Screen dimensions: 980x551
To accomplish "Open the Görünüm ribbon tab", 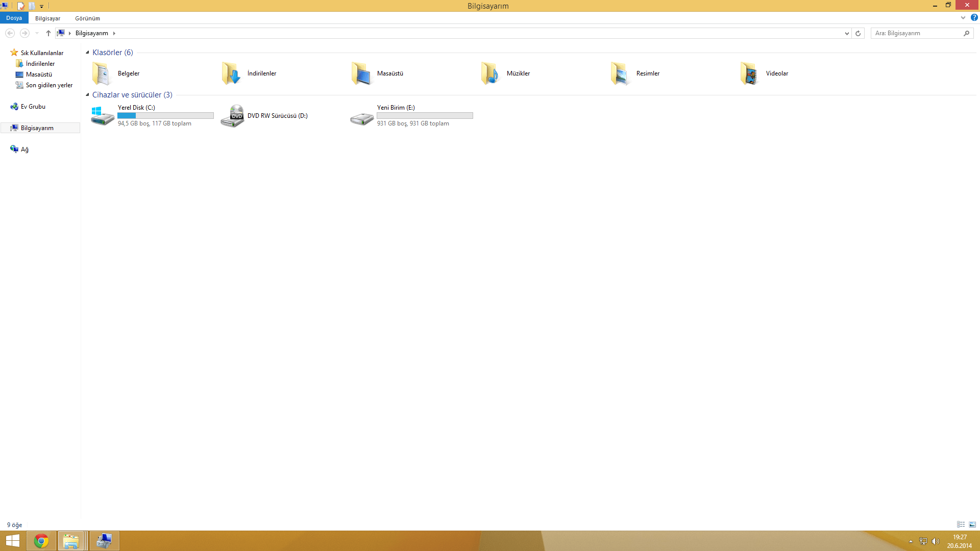I will (x=87, y=18).
